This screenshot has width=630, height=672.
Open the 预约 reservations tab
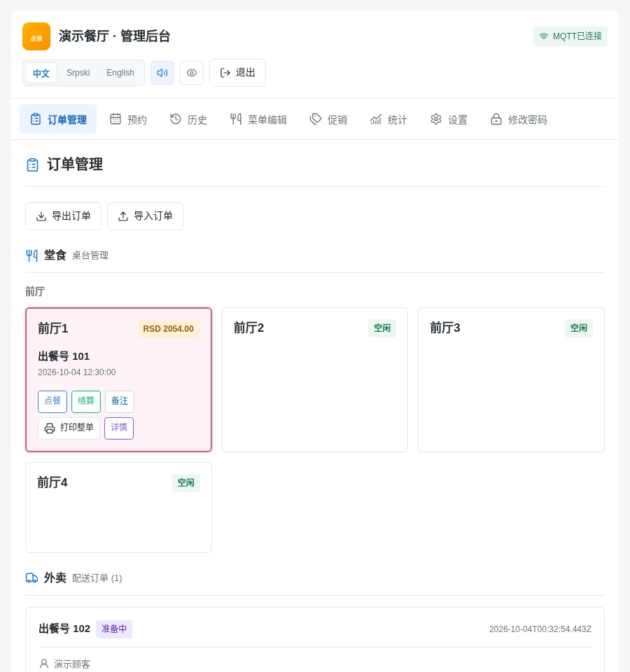(x=128, y=119)
